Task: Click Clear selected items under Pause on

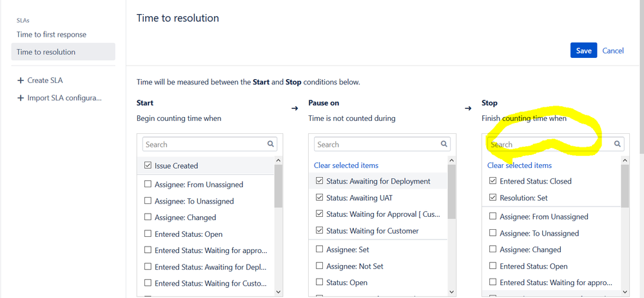Action: (x=346, y=165)
